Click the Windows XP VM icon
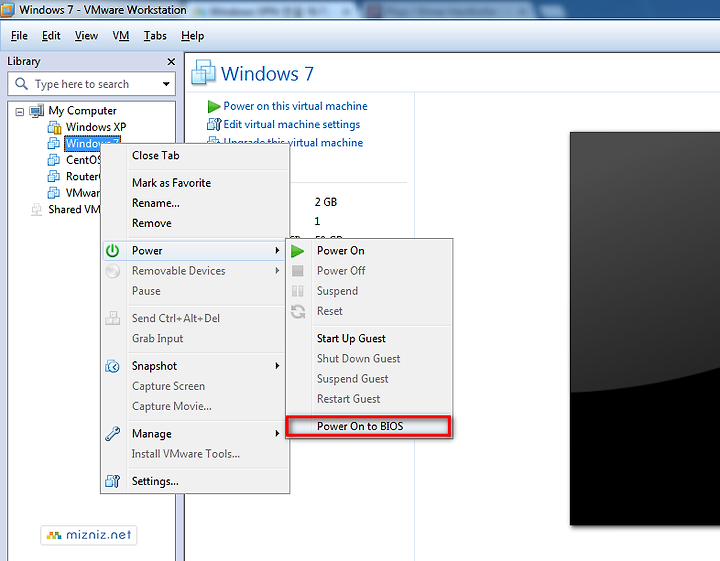The height and width of the screenshot is (561, 720). tap(54, 127)
